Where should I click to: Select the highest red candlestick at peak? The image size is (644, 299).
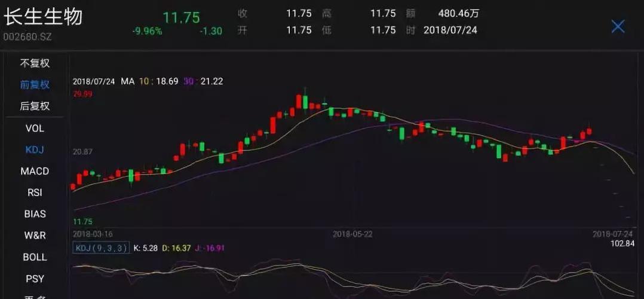[x=299, y=102]
